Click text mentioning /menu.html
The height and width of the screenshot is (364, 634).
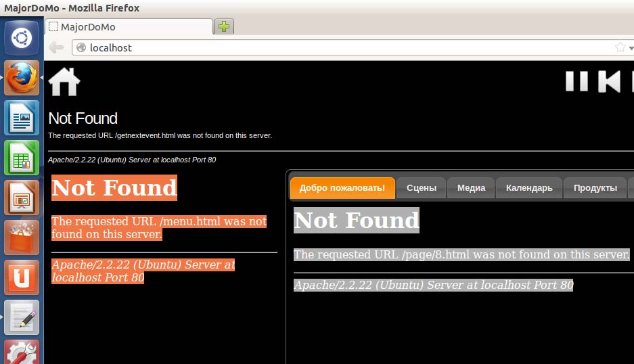pos(159,228)
